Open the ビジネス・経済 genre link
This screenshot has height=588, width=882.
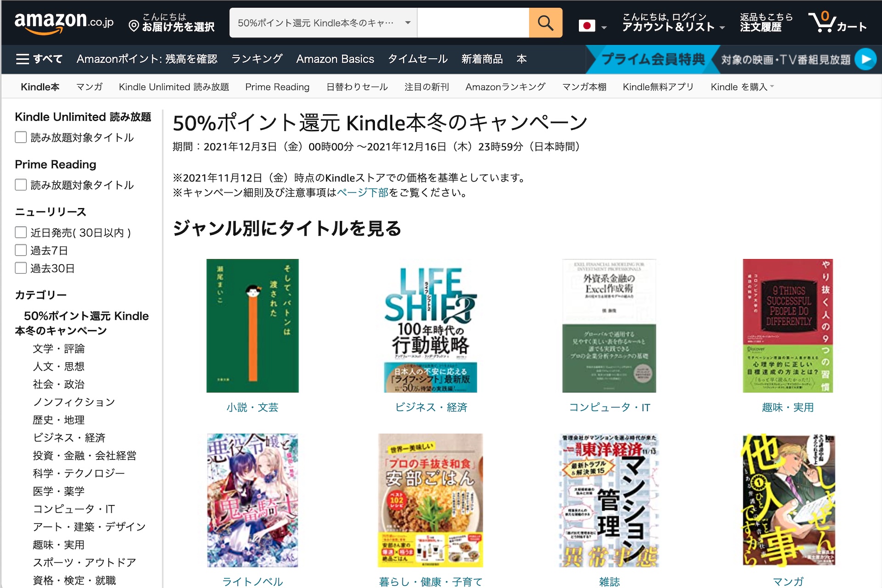click(x=431, y=407)
